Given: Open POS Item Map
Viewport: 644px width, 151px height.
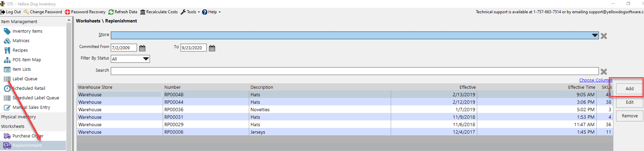Looking at the screenshot, I should (27, 60).
